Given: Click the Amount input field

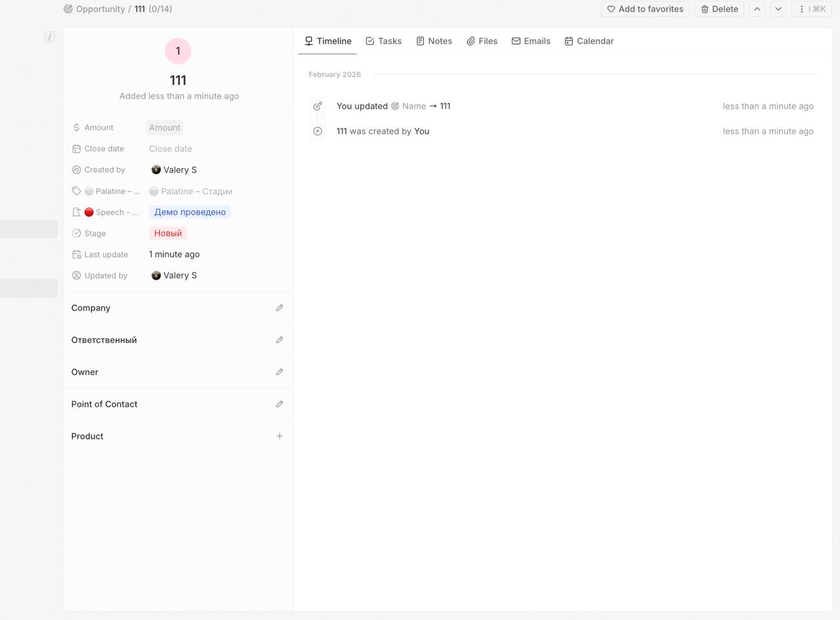Looking at the screenshot, I should point(165,127).
